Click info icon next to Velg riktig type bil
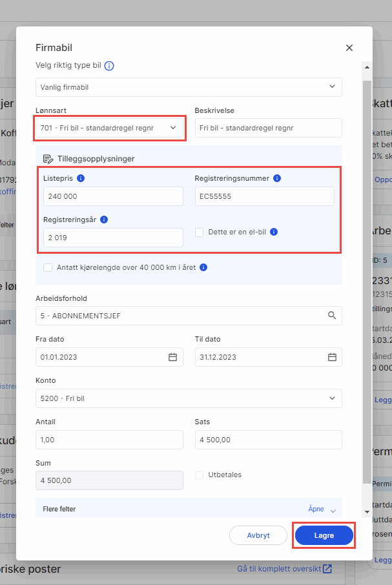The height and width of the screenshot is (585, 392). coord(109,66)
